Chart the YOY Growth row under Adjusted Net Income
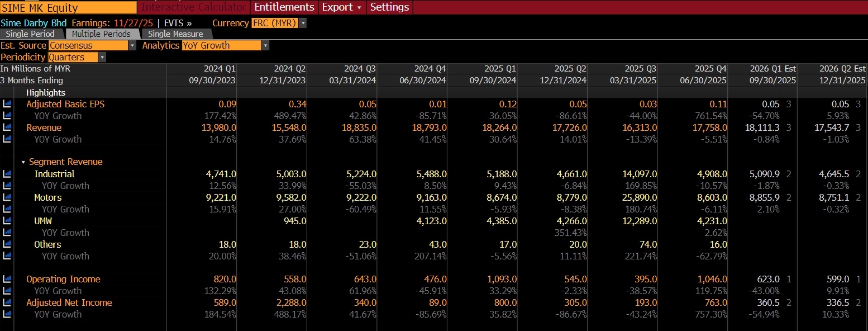 click(x=7, y=314)
